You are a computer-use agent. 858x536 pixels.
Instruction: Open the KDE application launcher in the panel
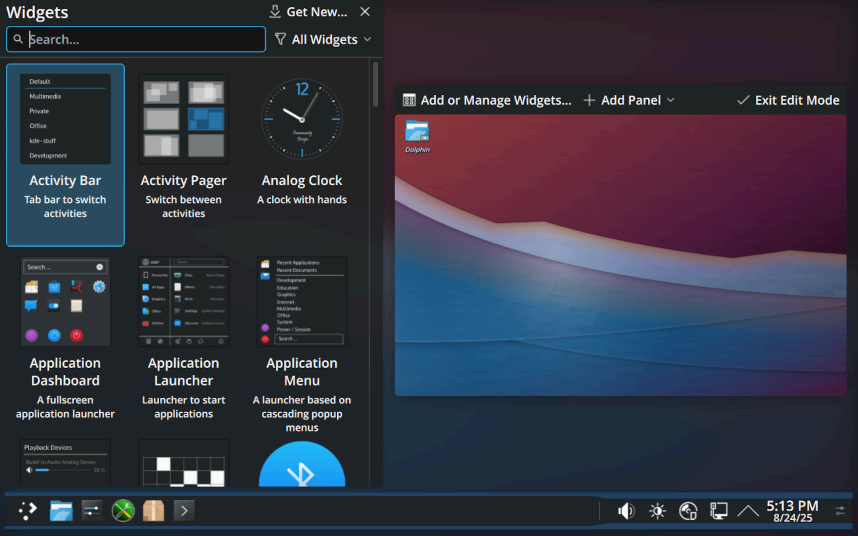[28, 511]
